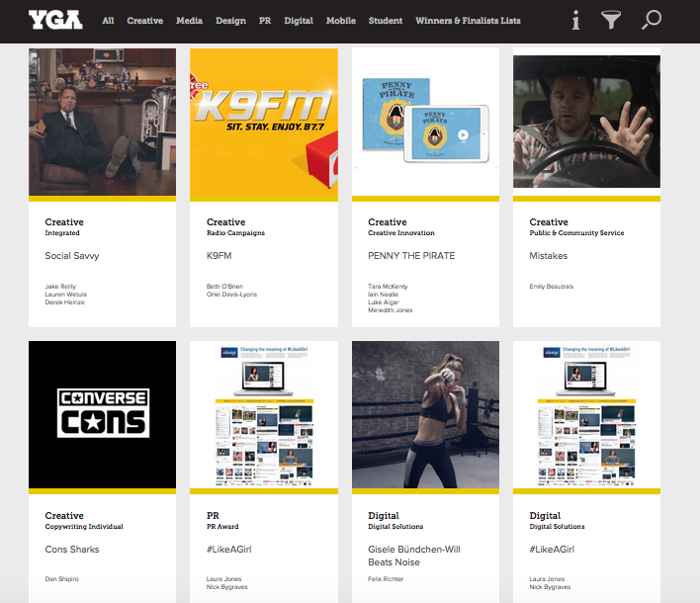Click the Mistakes entry title
This screenshot has width=700, height=603.
point(548,256)
